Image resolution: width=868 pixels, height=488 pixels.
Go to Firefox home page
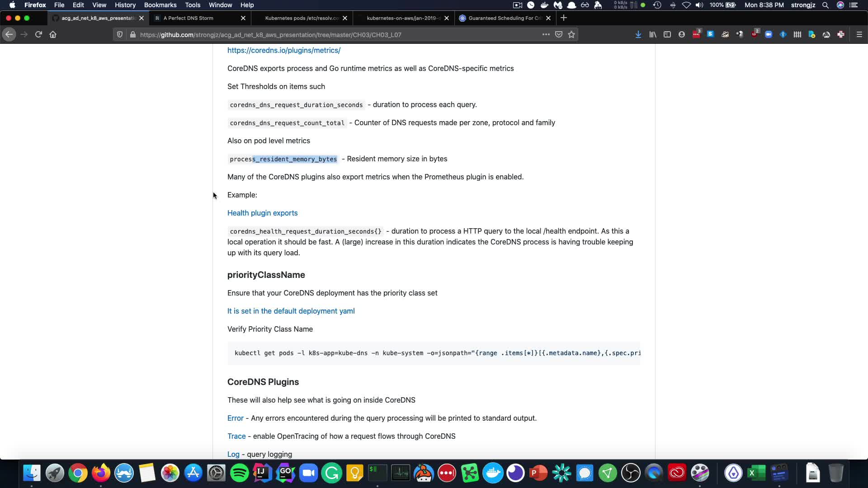(53, 34)
